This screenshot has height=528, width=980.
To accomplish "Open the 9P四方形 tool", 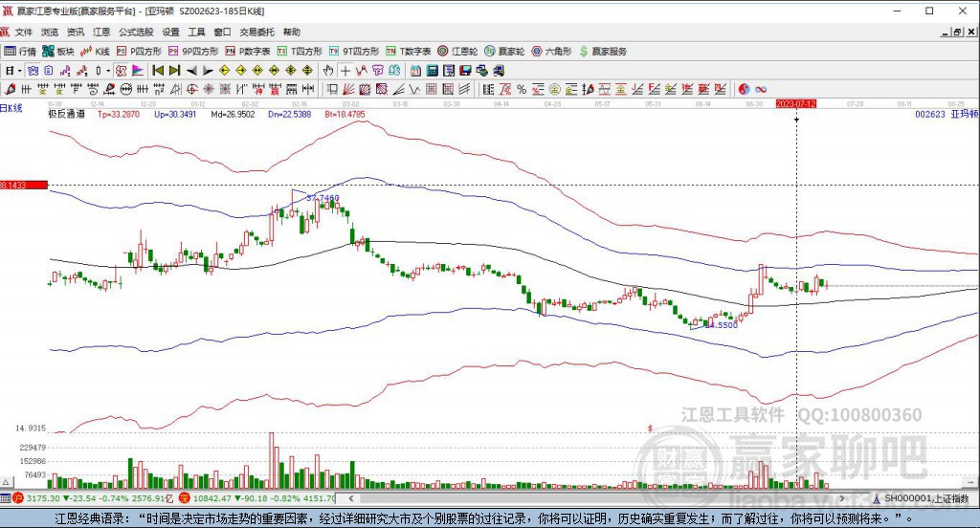I will (x=193, y=52).
